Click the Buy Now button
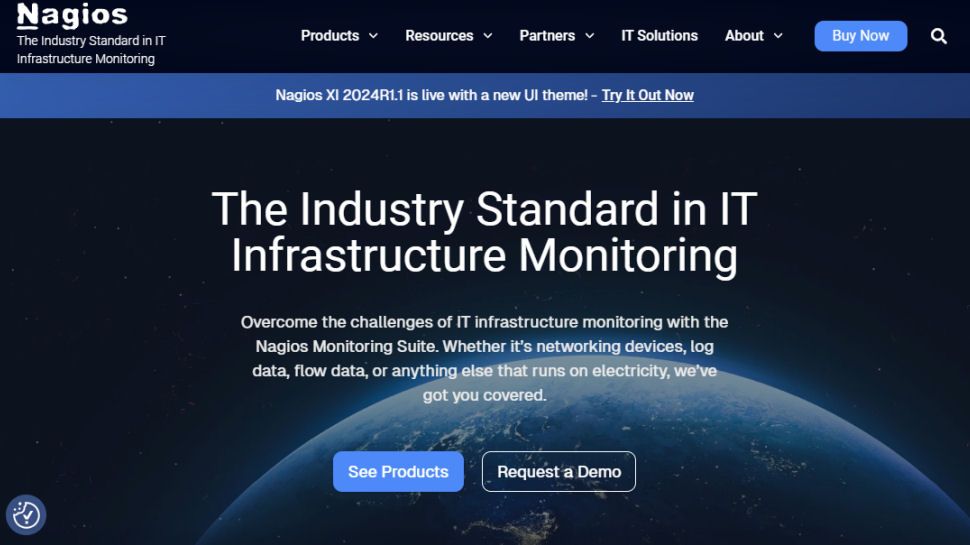The image size is (970, 545). pyautogui.click(x=861, y=36)
